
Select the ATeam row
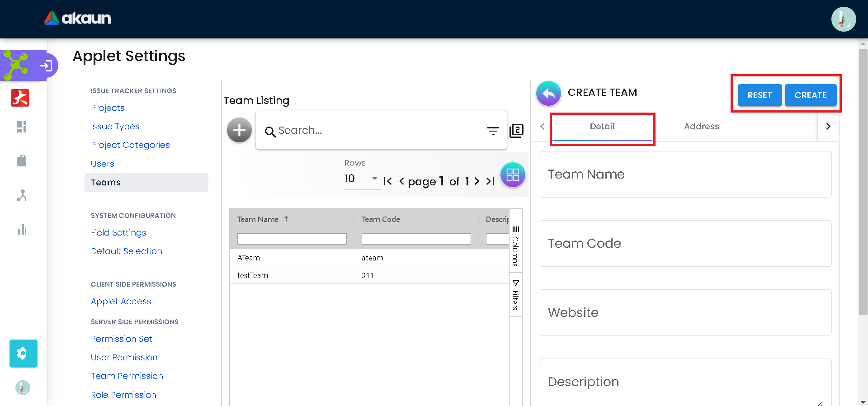pyautogui.click(x=369, y=258)
